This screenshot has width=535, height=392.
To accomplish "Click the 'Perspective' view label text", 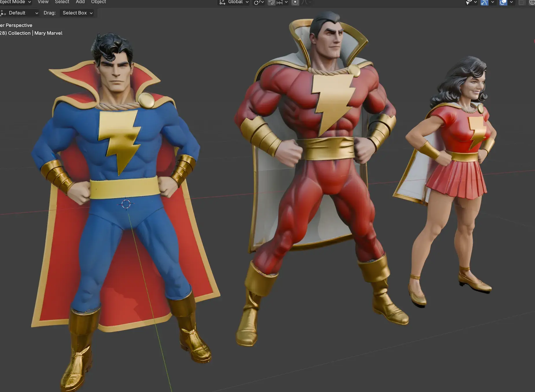I will pyautogui.click(x=19, y=25).
